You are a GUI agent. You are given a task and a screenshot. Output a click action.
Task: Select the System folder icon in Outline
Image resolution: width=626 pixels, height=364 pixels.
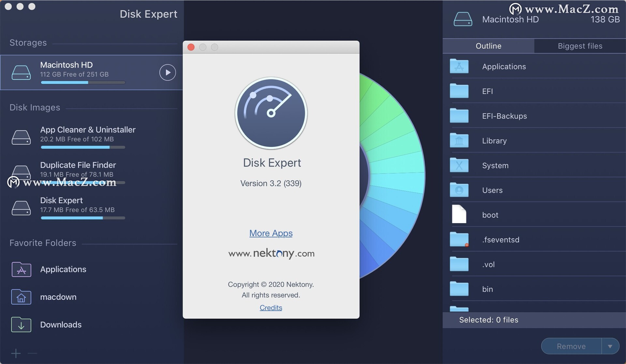click(x=459, y=165)
